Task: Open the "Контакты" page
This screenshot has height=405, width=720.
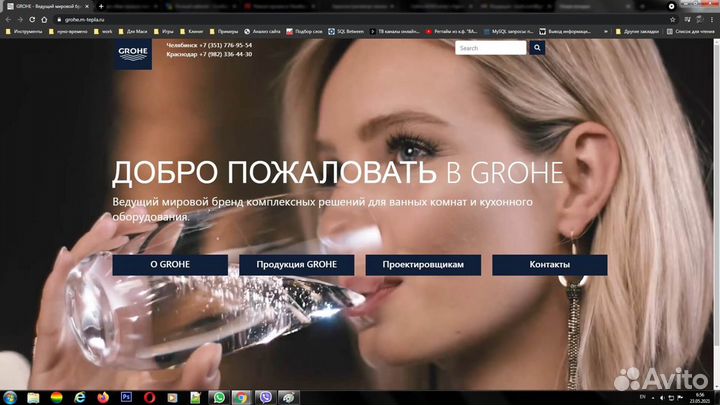Action: [x=550, y=265]
